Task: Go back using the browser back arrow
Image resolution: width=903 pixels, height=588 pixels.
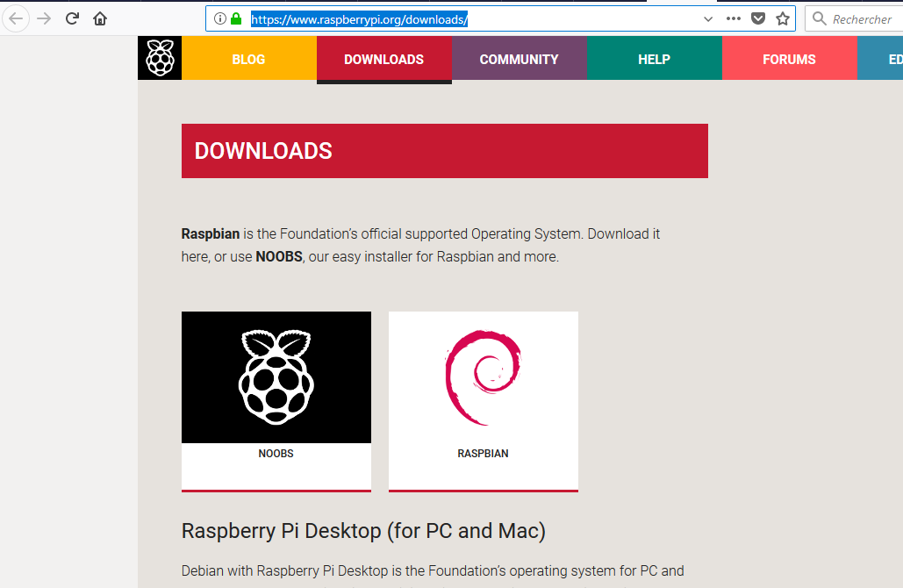Action: [16, 19]
